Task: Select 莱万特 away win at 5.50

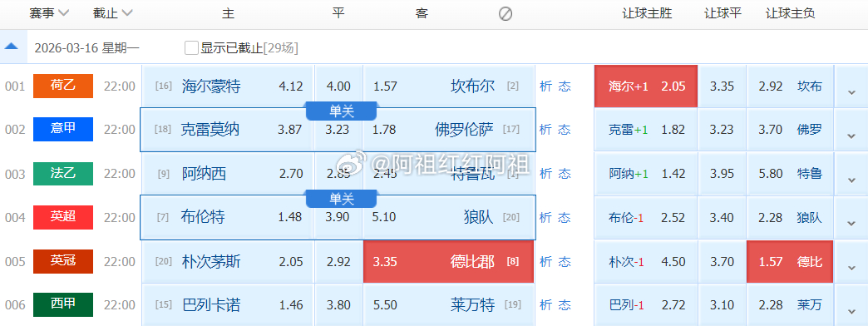Action: point(448,305)
